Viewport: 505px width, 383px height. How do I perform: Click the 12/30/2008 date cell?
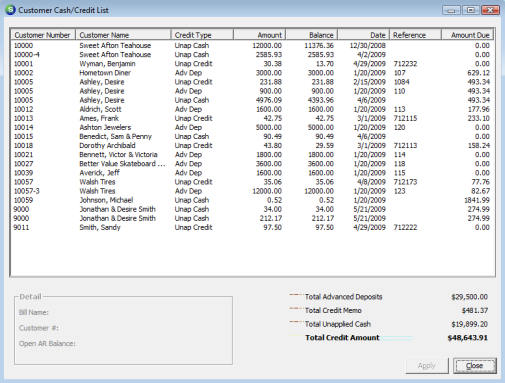(368, 46)
